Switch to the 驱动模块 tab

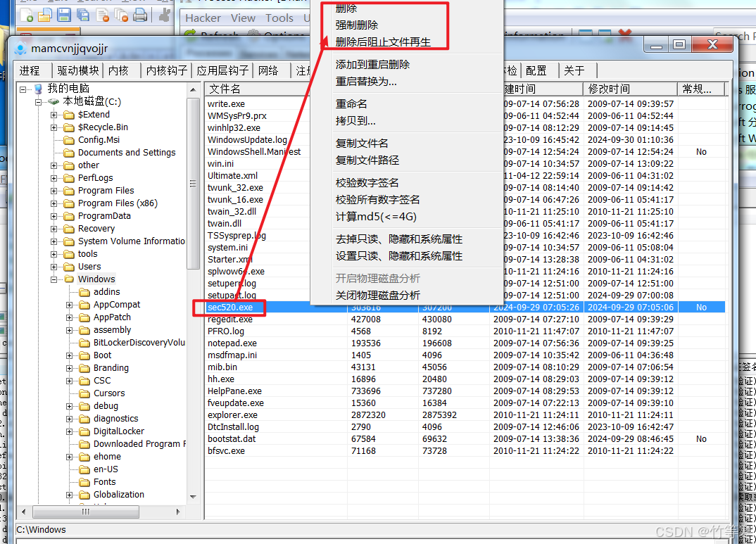[77, 71]
